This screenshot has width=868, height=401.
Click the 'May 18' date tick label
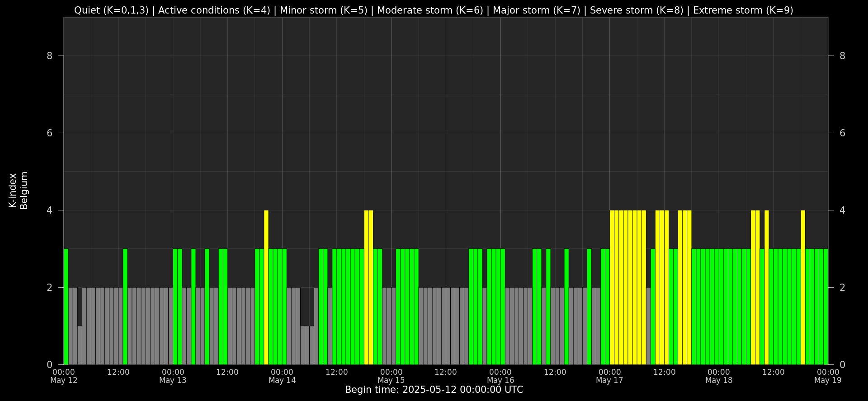coord(719,380)
